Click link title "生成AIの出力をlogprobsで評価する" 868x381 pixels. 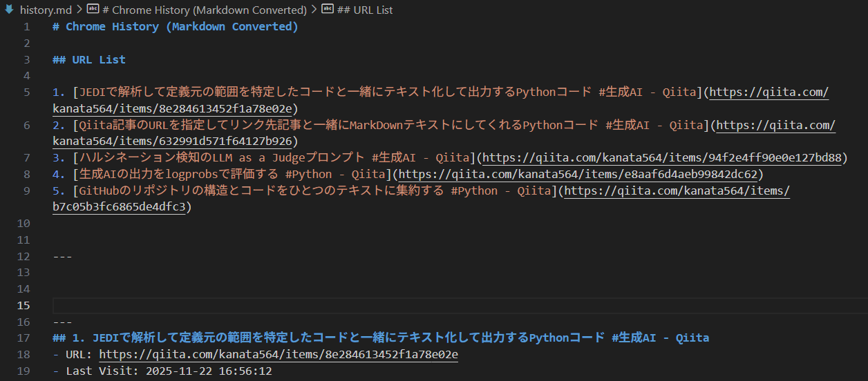click(x=233, y=175)
